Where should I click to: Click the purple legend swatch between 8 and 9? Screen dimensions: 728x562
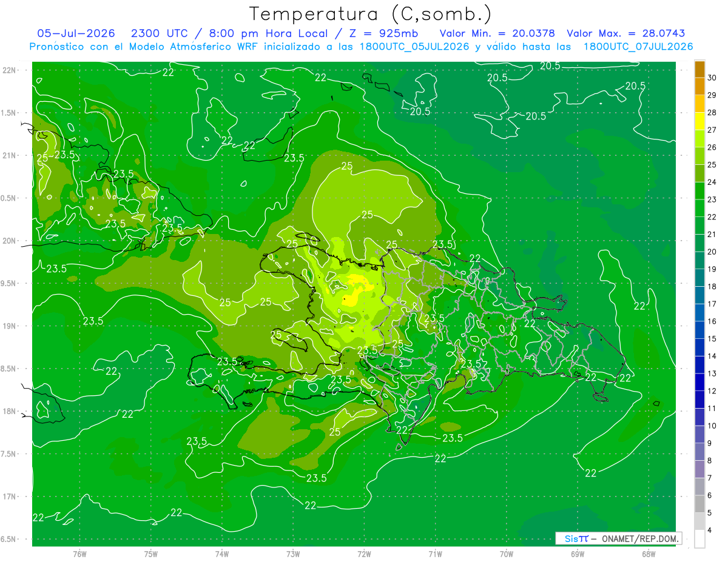pos(699,452)
